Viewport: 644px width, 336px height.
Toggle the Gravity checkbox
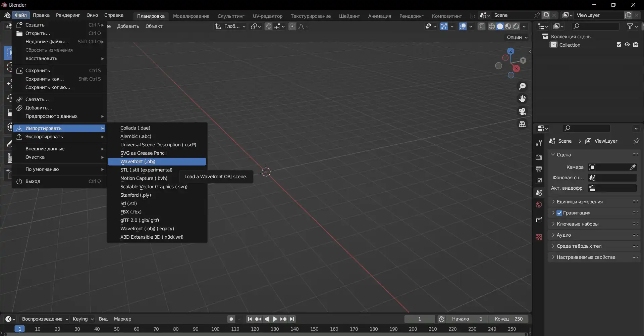pos(559,213)
